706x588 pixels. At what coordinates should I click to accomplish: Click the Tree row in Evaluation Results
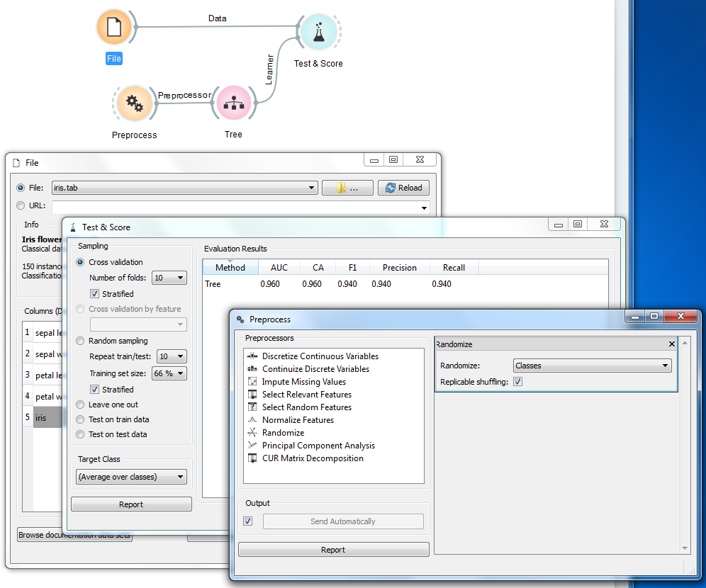tap(405, 284)
